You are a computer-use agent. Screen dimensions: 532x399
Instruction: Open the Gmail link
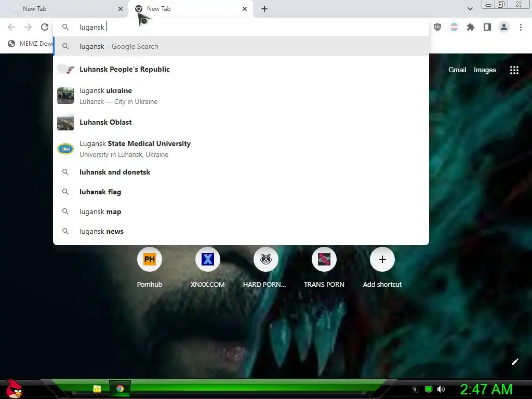click(457, 70)
